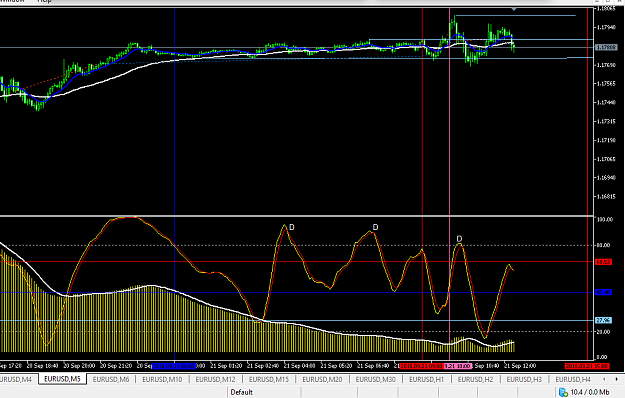
Task: Click the 20 Sep 18:40 time axis label
Action: click(x=42, y=366)
